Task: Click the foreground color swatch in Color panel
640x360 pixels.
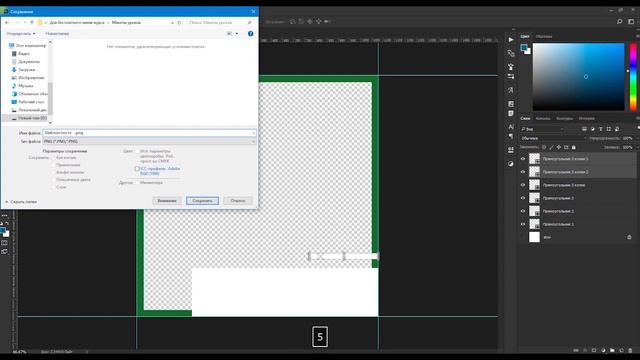Action: pyautogui.click(x=524, y=48)
